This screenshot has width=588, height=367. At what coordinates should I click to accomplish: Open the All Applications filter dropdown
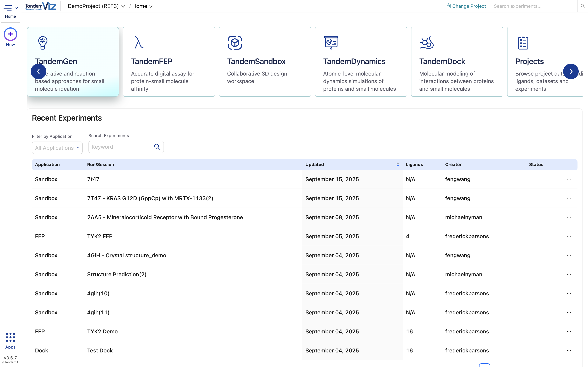57,148
